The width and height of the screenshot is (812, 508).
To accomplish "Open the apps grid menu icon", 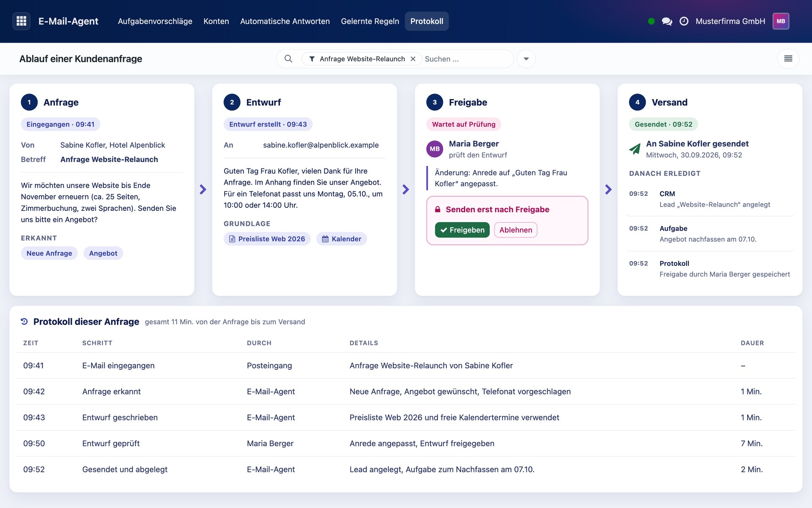I will [x=21, y=21].
